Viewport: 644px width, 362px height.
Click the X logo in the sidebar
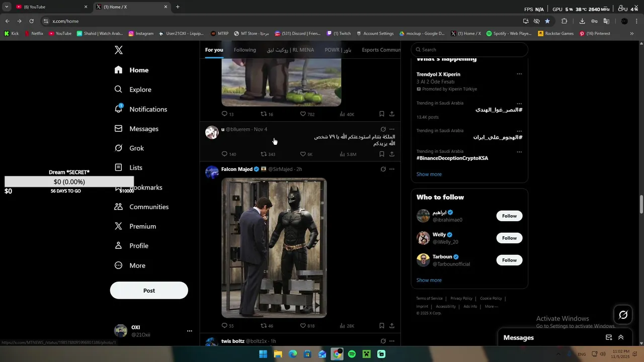coord(119,50)
